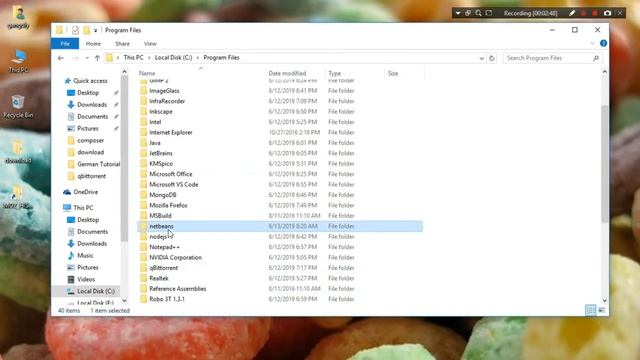640x360 pixels.
Task: Select This PC in the address breadcrumb
Action: (x=133, y=58)
